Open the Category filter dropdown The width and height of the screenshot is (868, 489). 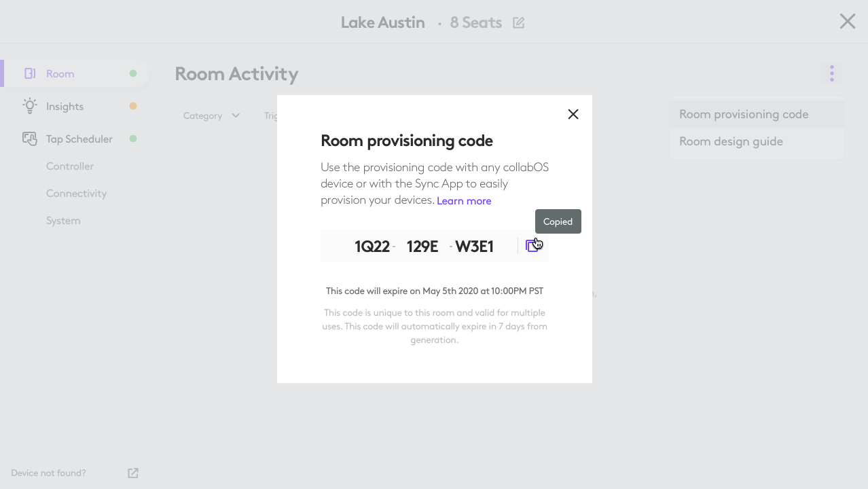click(211, 115)
